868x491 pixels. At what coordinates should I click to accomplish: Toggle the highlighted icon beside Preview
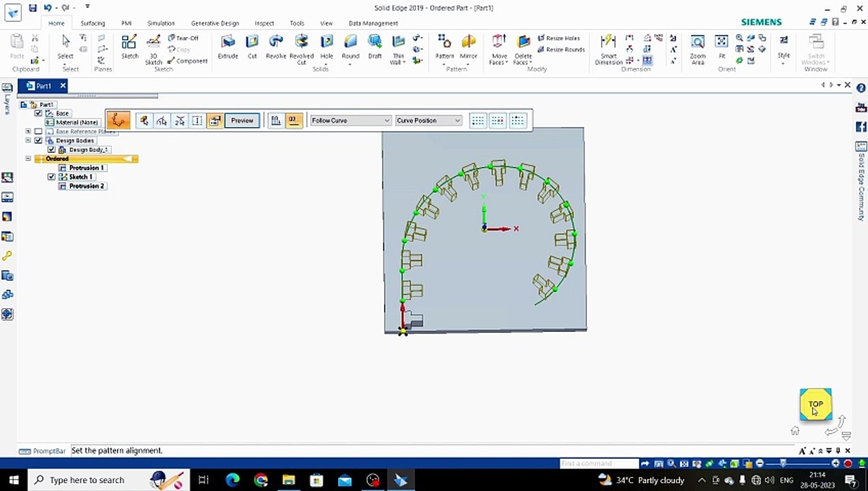pos(215,120)
